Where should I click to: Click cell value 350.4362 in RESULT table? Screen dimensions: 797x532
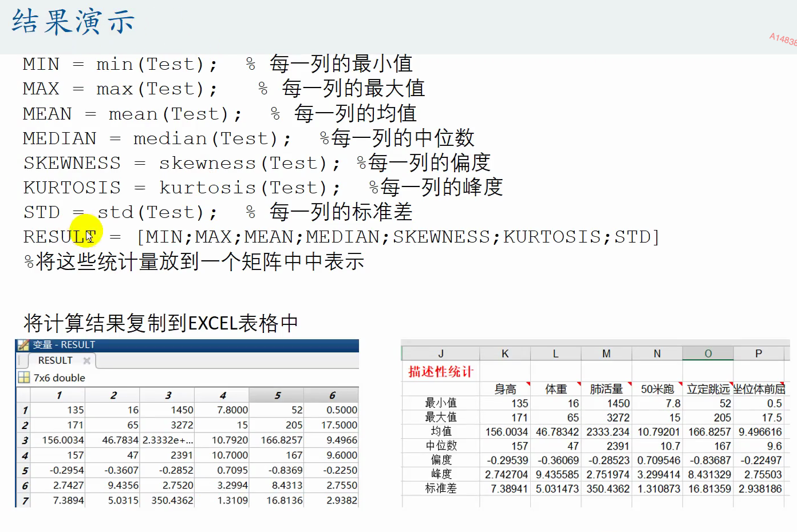167,501
